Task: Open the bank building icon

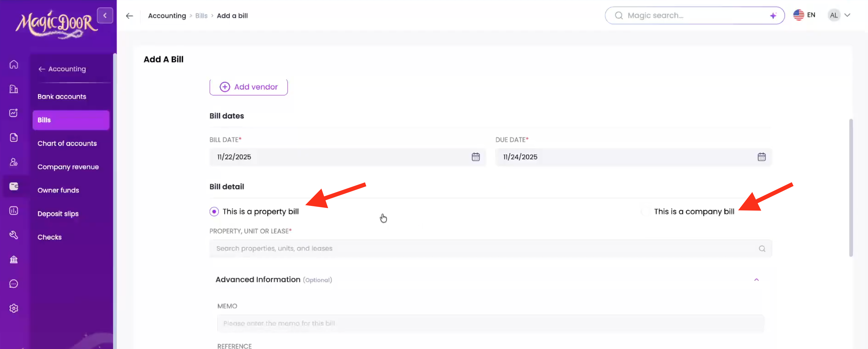Action: pyautogui.click(x=14, y=259)
